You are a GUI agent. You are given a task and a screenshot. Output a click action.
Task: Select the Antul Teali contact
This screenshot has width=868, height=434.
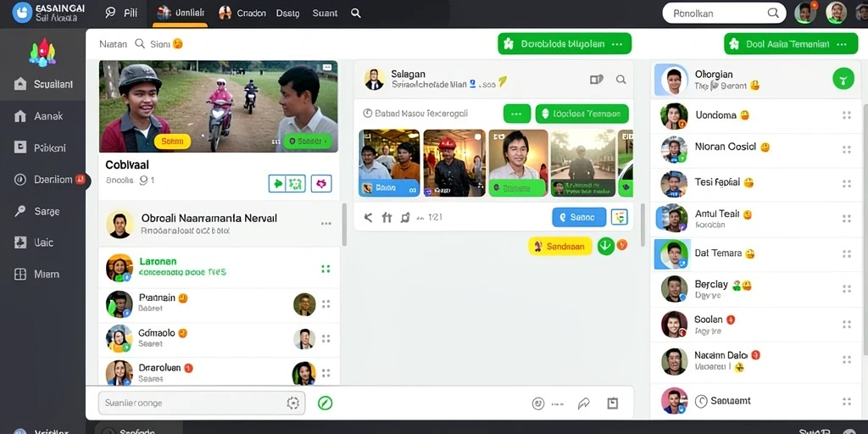coord(756,218)
